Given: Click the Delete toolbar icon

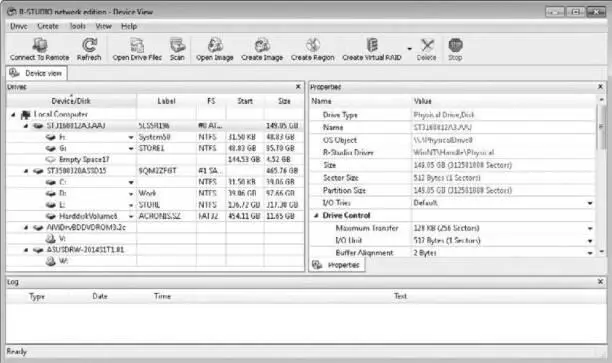Looking at the screenshot, I should pyautogui.click(x=427, y=45).
